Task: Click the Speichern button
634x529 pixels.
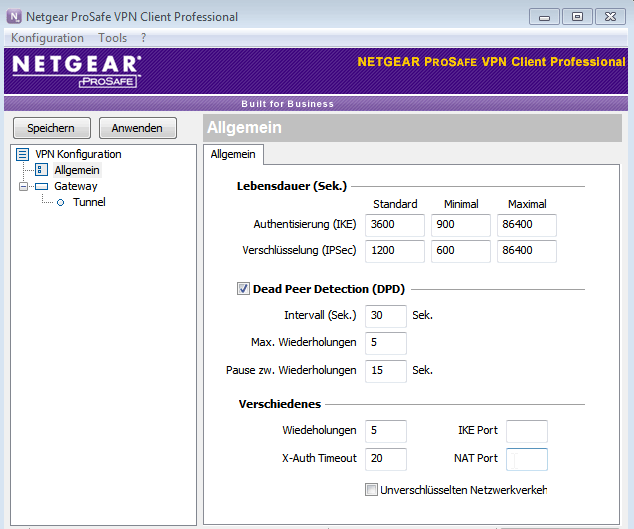Action: pyautogui.click(x=51, y=128)
